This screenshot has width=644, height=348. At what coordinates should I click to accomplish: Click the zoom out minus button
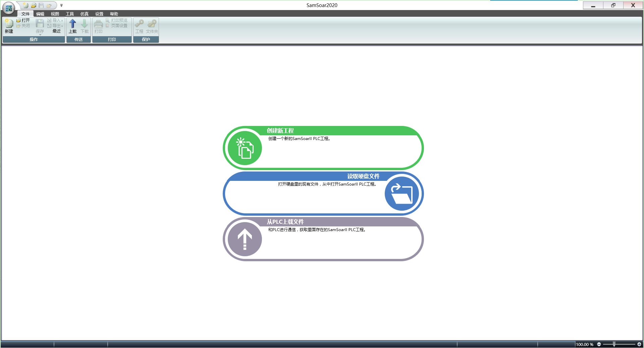pyautogui.click(x=599, y=344)
